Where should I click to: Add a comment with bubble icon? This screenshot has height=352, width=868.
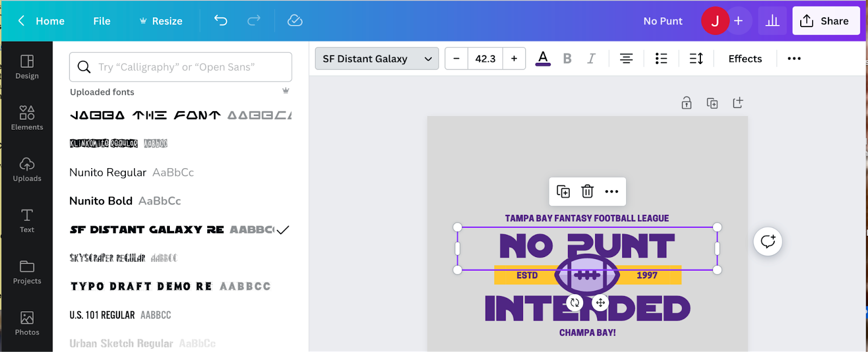pos(768,241)
